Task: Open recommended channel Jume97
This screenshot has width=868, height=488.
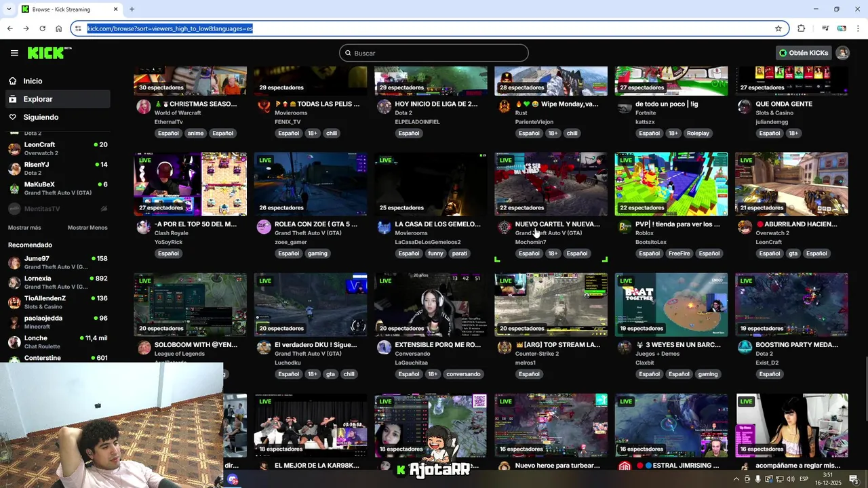Action: coord(58,262)
